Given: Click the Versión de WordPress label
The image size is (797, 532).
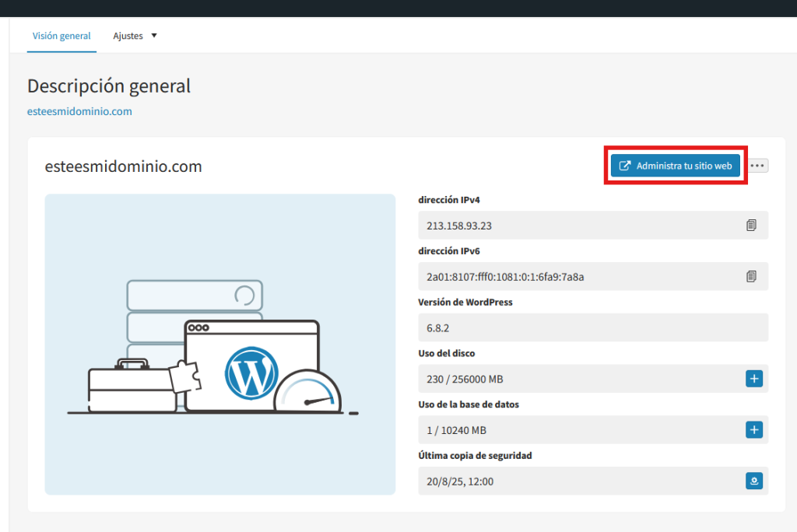Looking at the screenshot, I should [465, 302].
